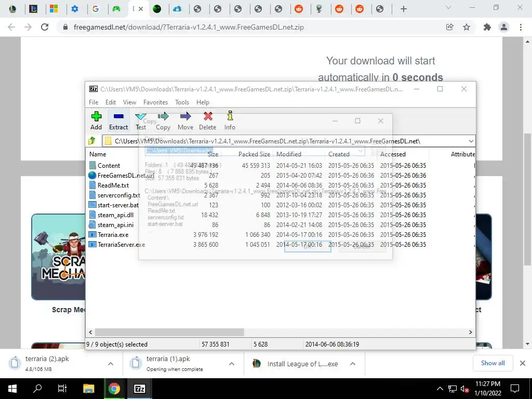Click the share page icon in address bar
This screenshot has height=399, width=532.
450,27
